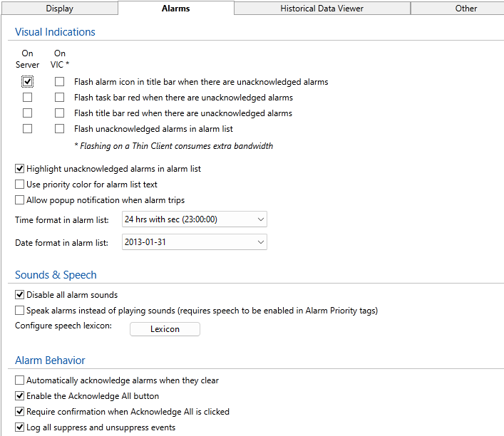Viewport: 504px width, 436px height.
Task: Toggle Require confirmation when Acknowledge All clicked
Action: (x=20, y=412)
